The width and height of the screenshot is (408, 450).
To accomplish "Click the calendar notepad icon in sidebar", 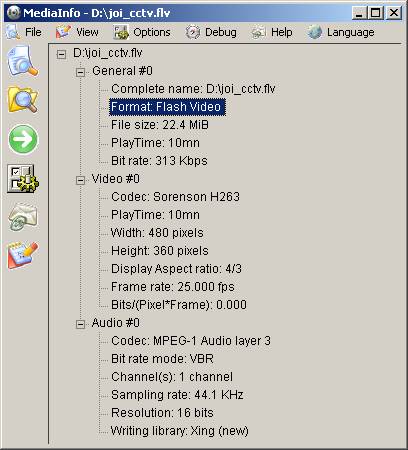I will pos(23,256).
